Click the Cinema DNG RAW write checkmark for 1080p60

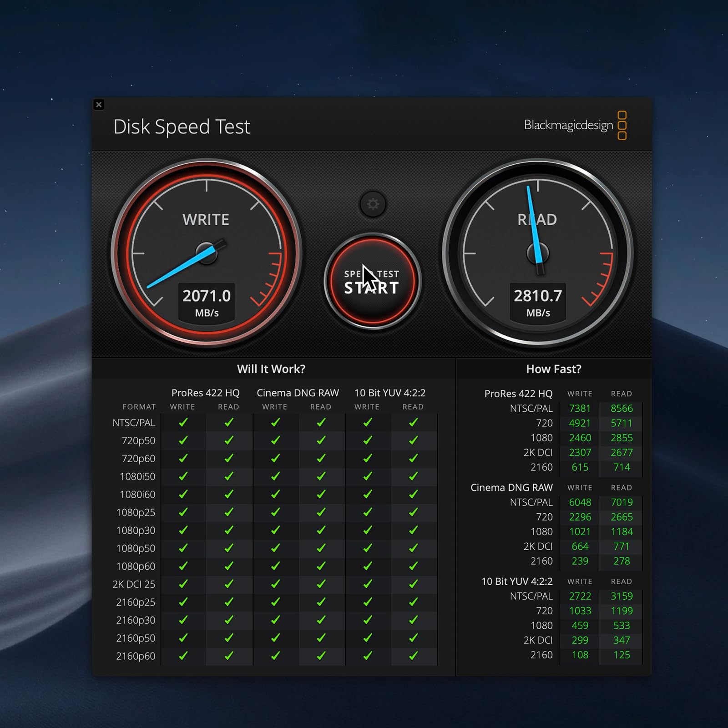pyautogui.click(x=275, y=566)
